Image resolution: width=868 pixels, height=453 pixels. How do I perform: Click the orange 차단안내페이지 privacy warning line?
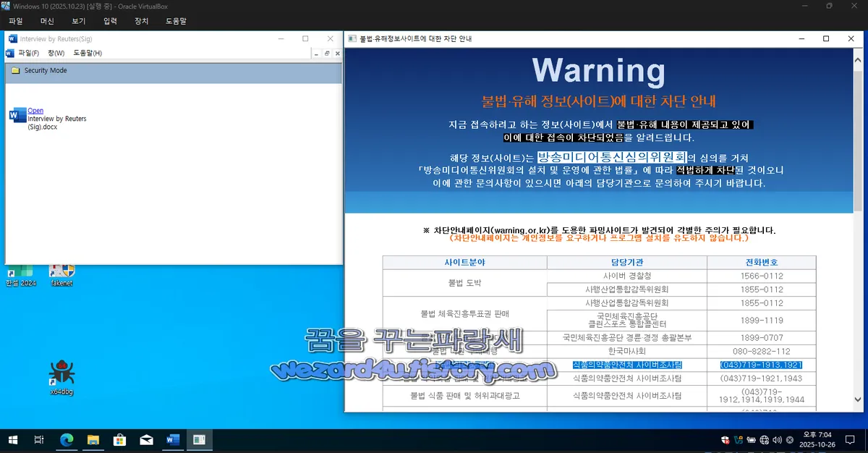(599, 238)
